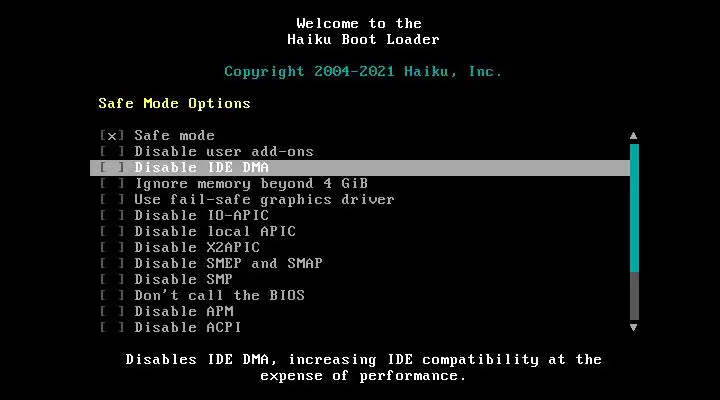Select the "Disable X2APIC" entry

coord(197,248)
